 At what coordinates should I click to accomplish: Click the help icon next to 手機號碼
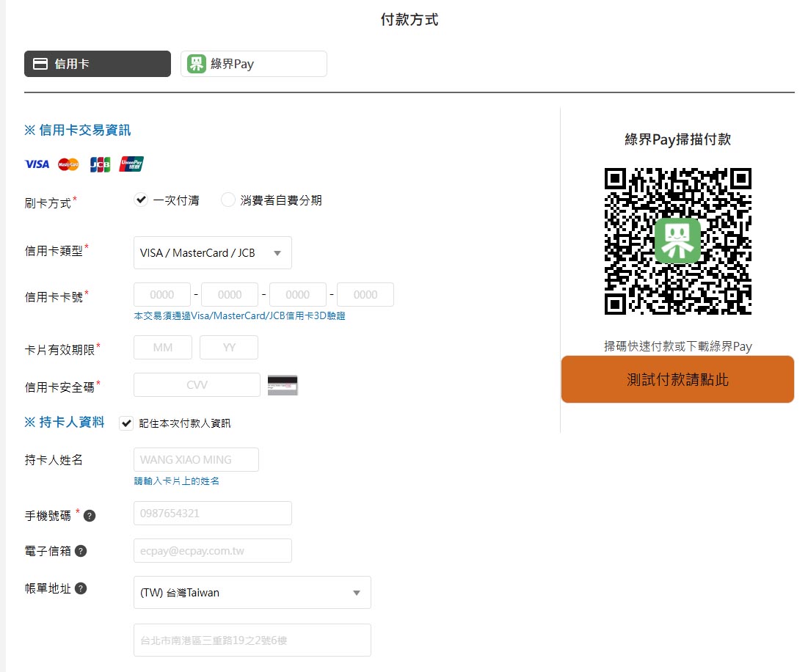[89, 516]
